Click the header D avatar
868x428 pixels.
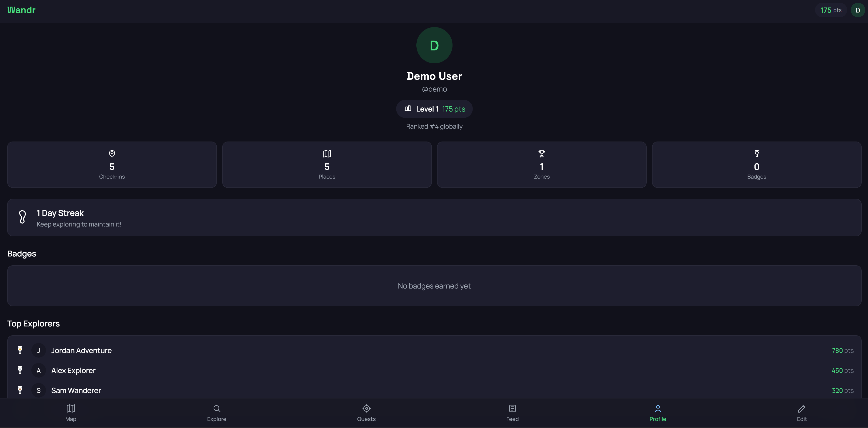[x=858, y=10]
